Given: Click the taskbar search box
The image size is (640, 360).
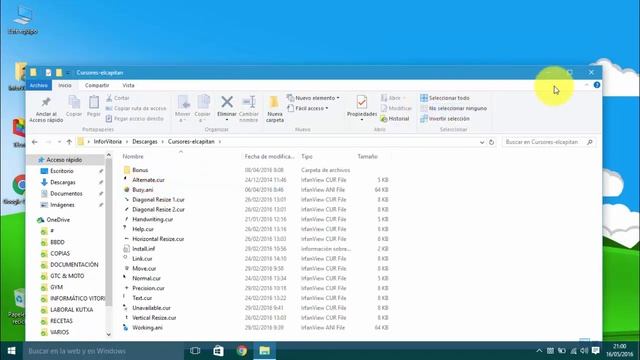Looking at the screenshot, I should tap(103, 351).
